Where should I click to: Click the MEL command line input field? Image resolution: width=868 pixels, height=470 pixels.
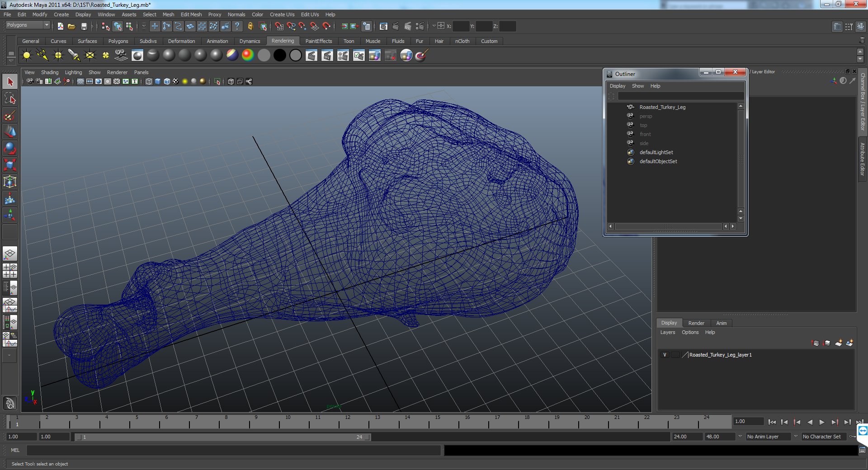[x=233, y=450]
